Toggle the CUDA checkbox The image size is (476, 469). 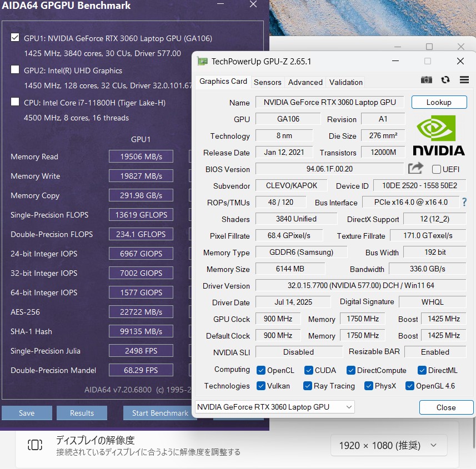click(308, 370)
